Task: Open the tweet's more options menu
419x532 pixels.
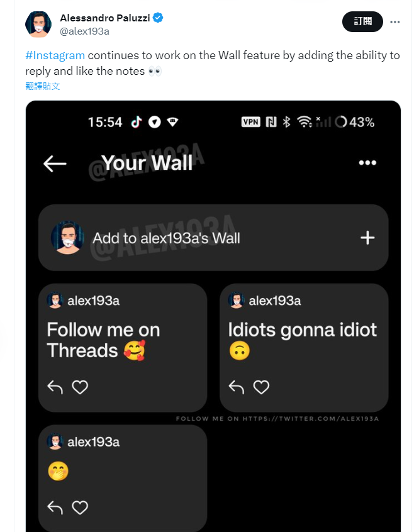Action: click(x=395, y=21)
